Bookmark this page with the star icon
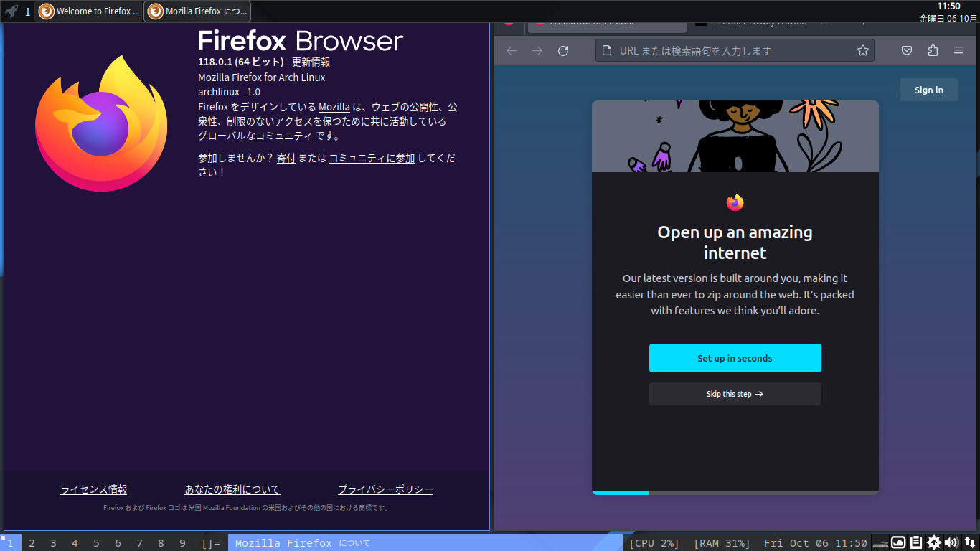980x551 pixels. 863,50
